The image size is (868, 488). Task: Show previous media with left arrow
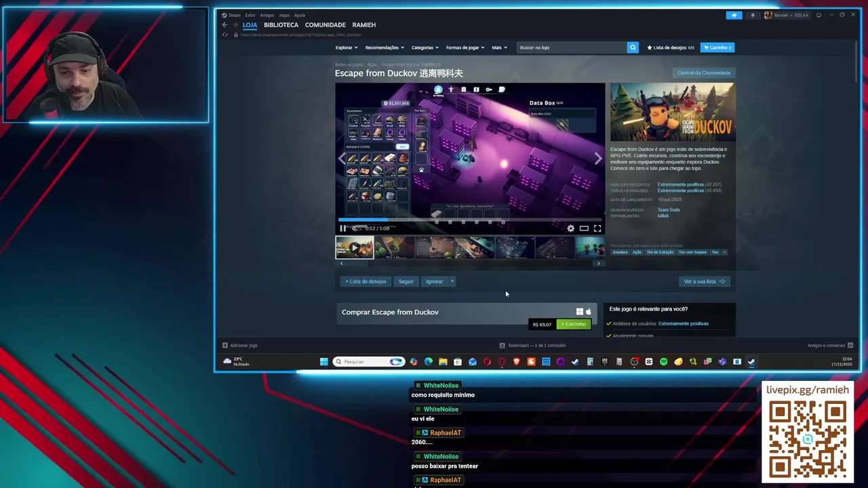click(x=342, y=159)
